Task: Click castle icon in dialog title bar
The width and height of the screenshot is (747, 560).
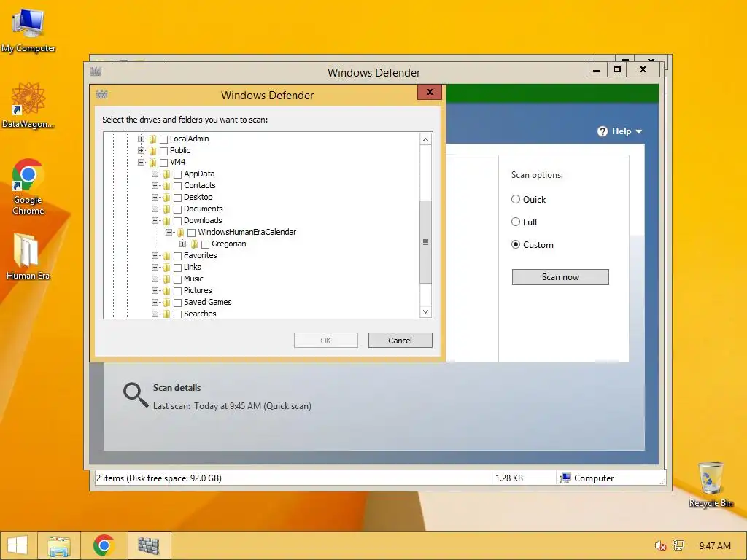Action: (102, 94)
